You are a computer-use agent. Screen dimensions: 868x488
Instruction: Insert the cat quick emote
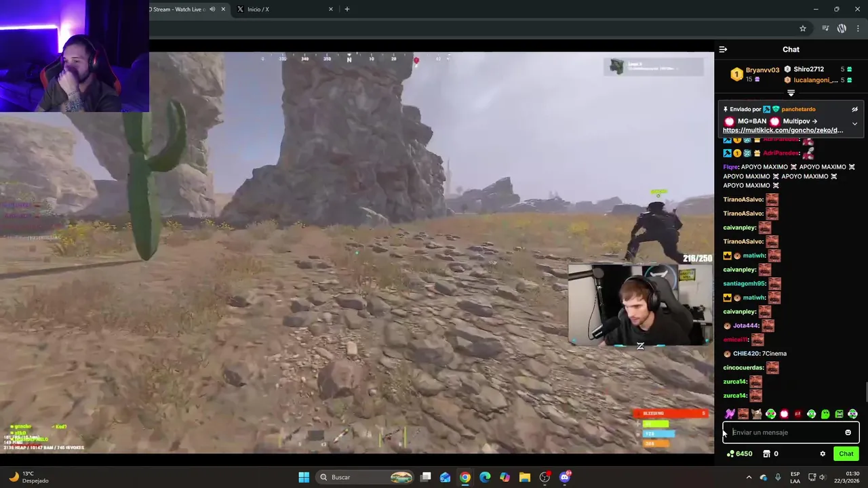[x=757, y=414]
